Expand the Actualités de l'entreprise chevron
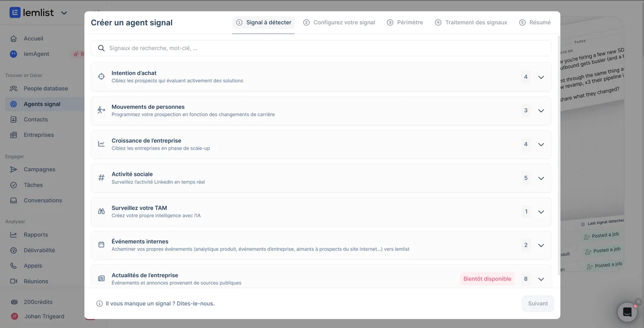Image resolution: width=644 pixels, height=328 pixels. pyautogui.click(x=541, y=279)
